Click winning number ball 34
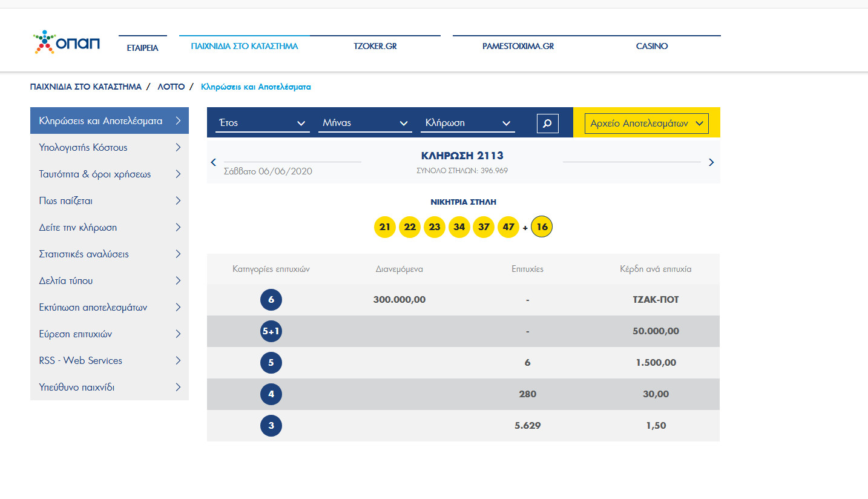 [x=459, y=227]
